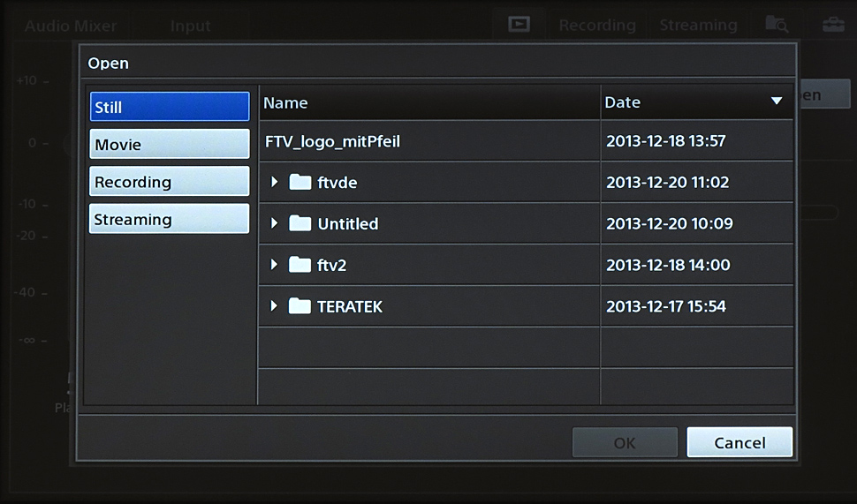The width and height of the screenshot is (857, 504).
Task: Confirm with the OK button
Action: [625, 442]
